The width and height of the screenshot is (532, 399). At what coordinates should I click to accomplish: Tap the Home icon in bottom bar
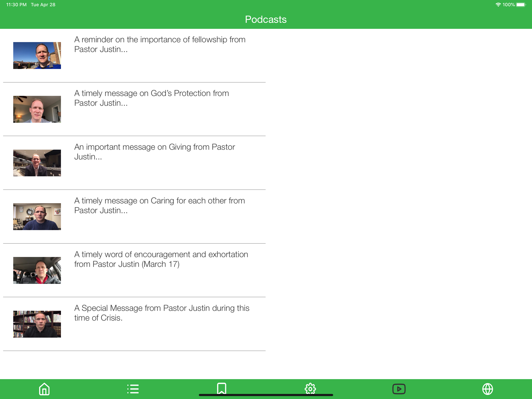pos(44,389)
